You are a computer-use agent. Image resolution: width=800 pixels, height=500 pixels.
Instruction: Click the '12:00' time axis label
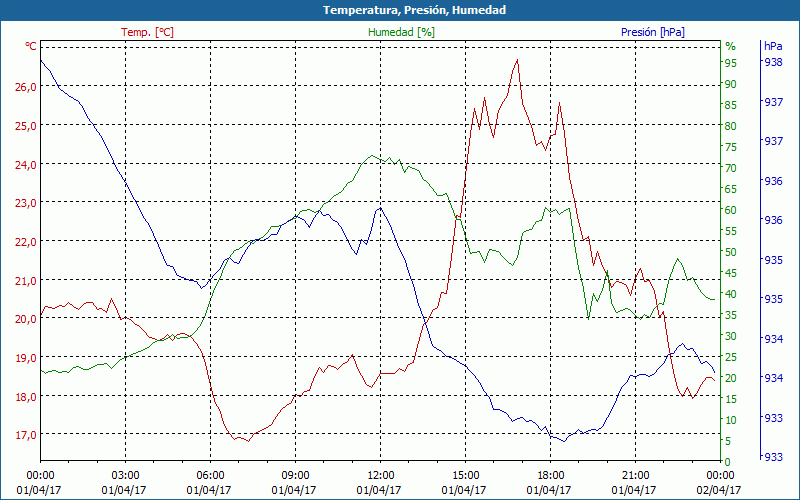tap(381, 476)
